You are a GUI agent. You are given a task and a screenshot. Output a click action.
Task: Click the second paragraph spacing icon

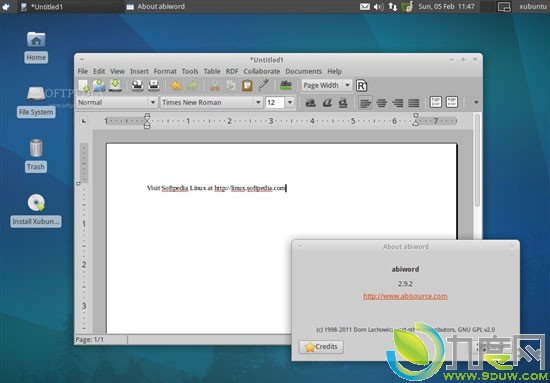coord(452,102)
